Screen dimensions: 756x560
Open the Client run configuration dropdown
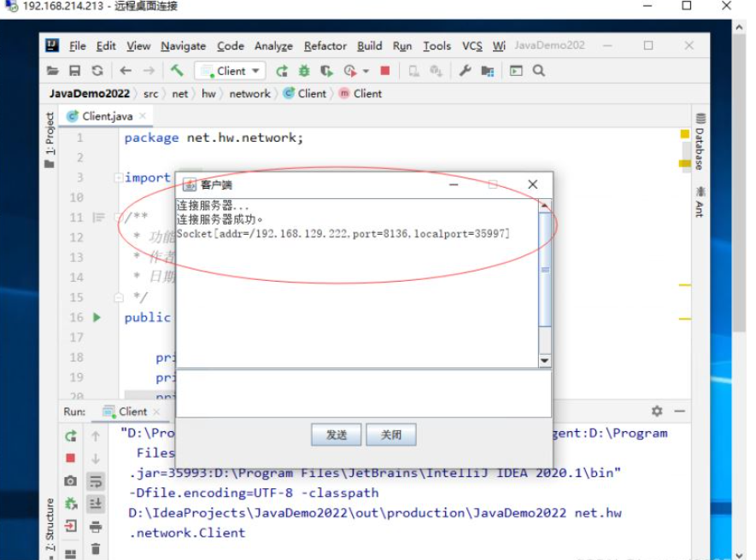pos(231,71)
